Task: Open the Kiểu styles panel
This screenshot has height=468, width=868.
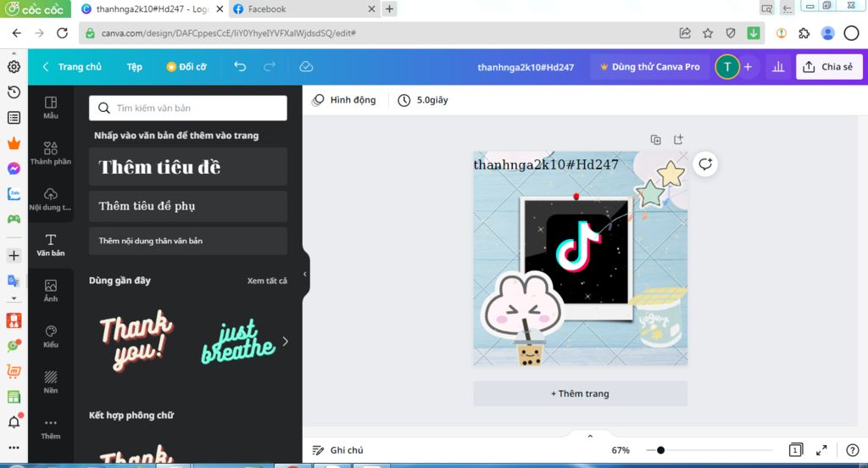Action: (50, 337)
